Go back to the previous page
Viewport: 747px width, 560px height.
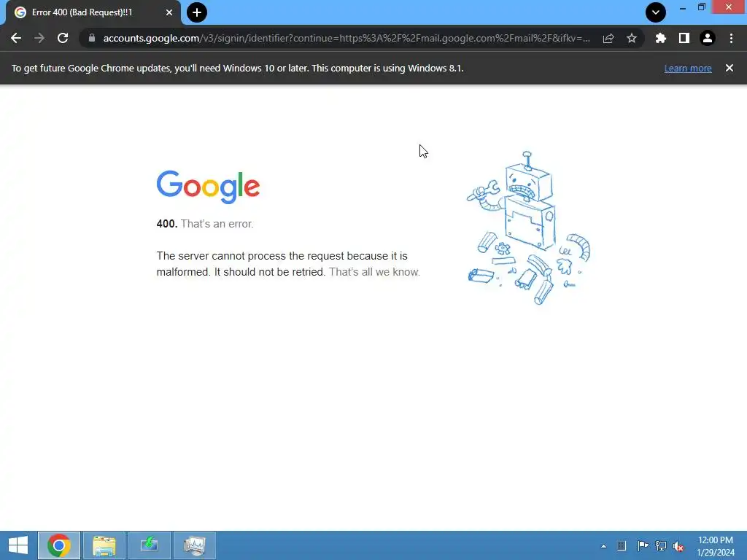[16, 38]
